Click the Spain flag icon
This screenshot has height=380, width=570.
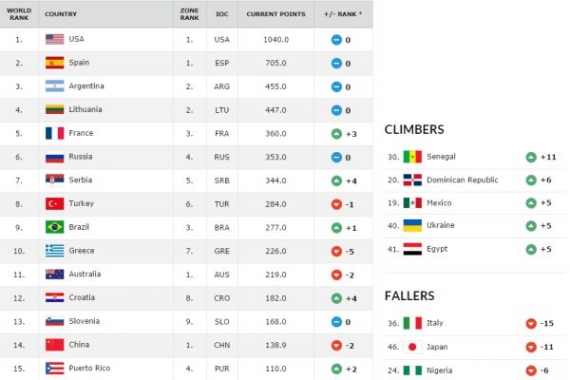tap(55, 63)
